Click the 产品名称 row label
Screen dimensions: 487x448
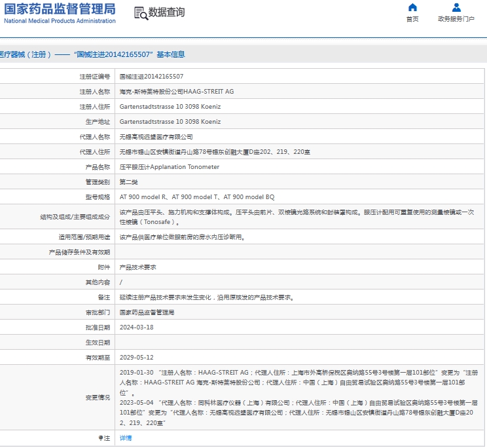(98, 167)
